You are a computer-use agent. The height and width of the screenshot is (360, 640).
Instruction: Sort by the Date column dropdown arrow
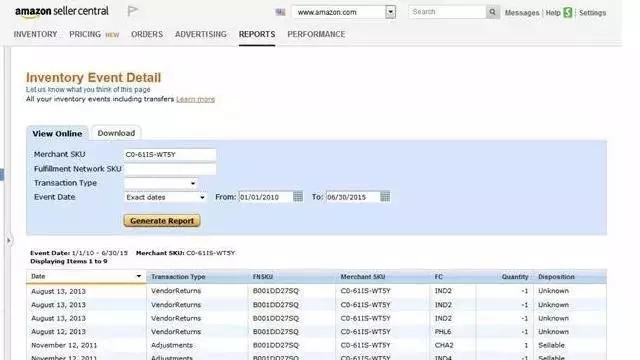[x=139, y=276]
